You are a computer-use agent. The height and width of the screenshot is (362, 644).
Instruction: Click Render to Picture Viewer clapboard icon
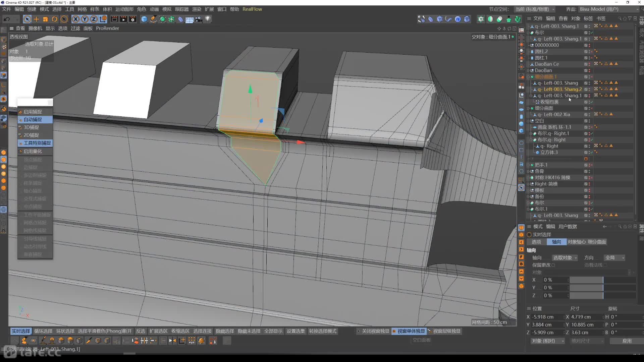[123, 19]
